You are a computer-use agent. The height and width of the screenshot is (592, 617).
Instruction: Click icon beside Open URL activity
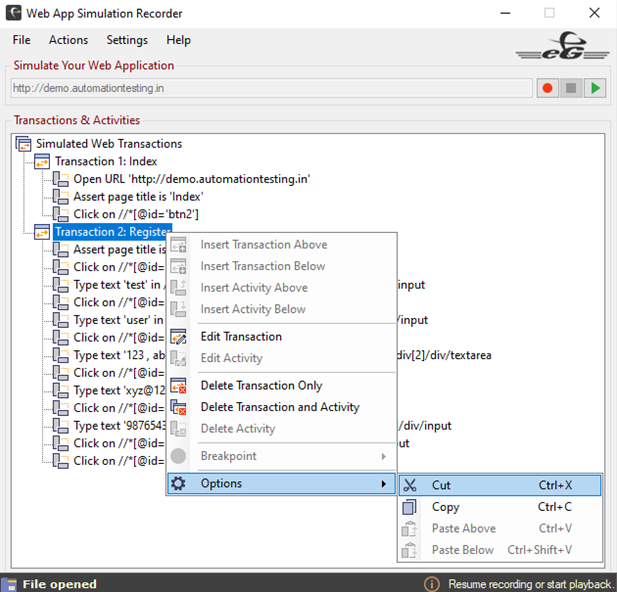tap(61, 179)
